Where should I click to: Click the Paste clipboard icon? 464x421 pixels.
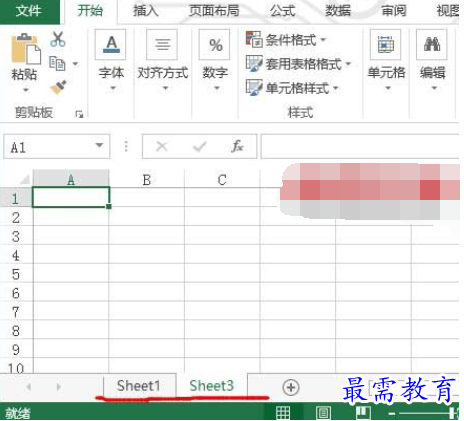pyautogui.click(x=26, y=49)
